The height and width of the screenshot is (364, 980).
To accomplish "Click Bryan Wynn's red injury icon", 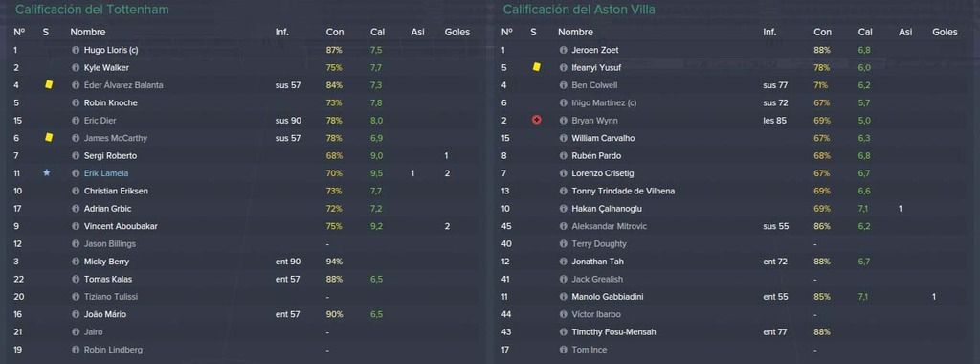I will tap(536, 120).
